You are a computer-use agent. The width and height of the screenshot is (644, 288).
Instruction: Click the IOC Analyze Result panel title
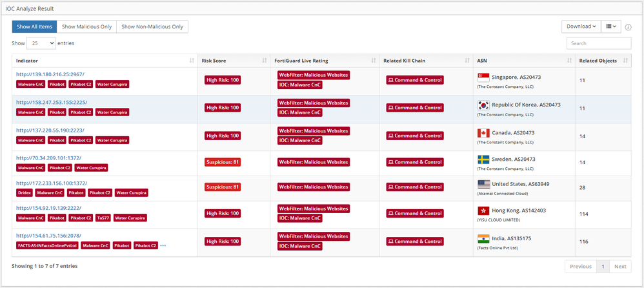coord(30,8)
